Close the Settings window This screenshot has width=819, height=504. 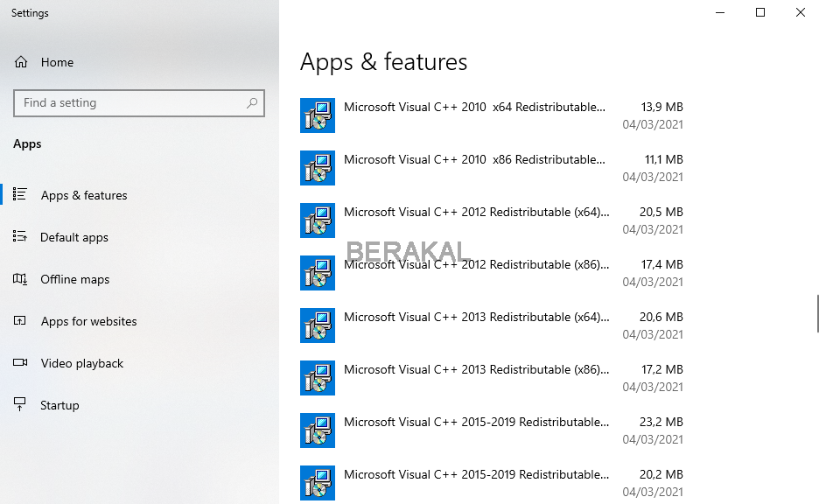click(x=801, y=12)
